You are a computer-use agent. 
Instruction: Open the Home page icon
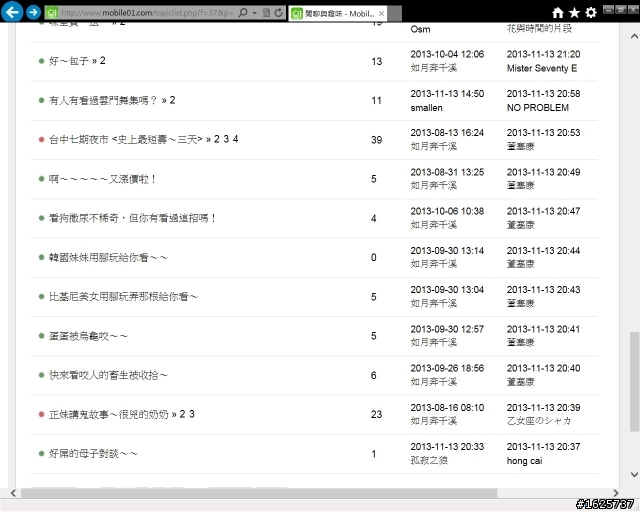click(558, 13)
